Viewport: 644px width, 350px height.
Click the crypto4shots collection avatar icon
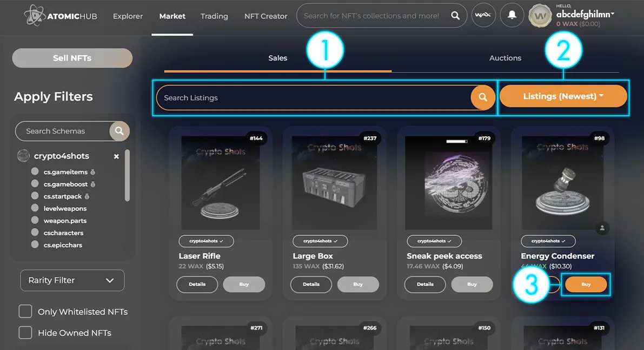(23, 156)
